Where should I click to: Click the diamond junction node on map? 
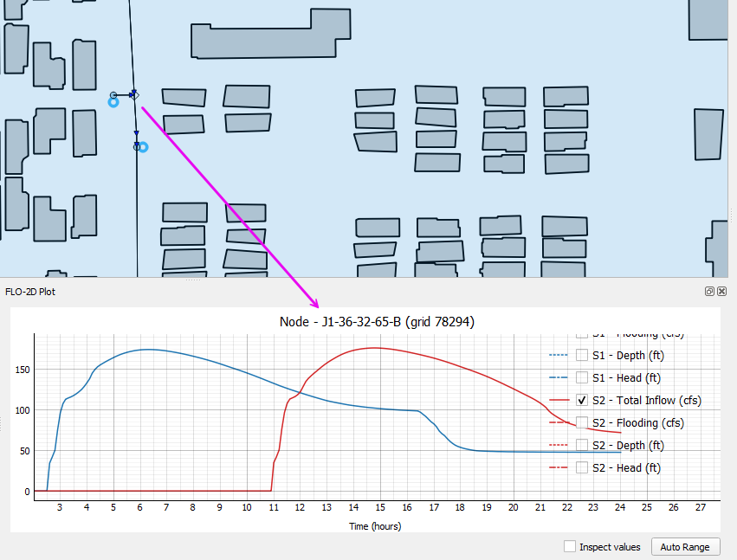134,94
